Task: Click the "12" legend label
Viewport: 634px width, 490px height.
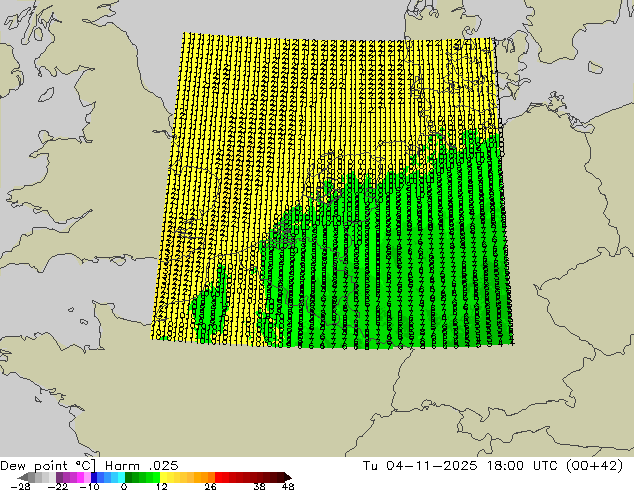Action: [x=162, y=486]
